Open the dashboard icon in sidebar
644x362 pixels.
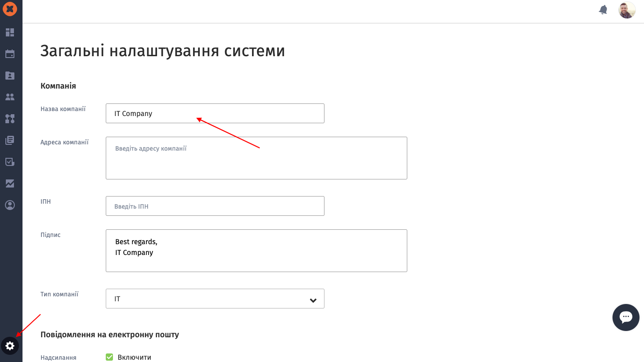pyautogui.click(x=10, y=32)
